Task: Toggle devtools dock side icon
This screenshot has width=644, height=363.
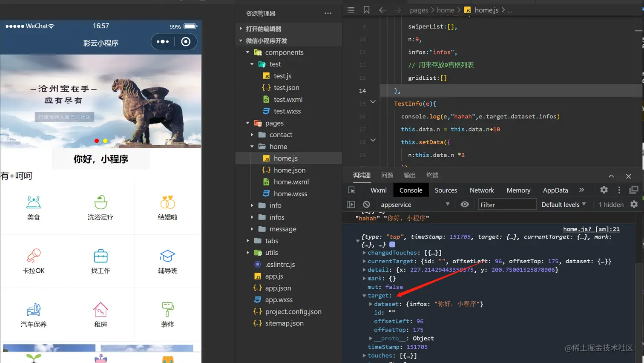Action: click(634, 190)
